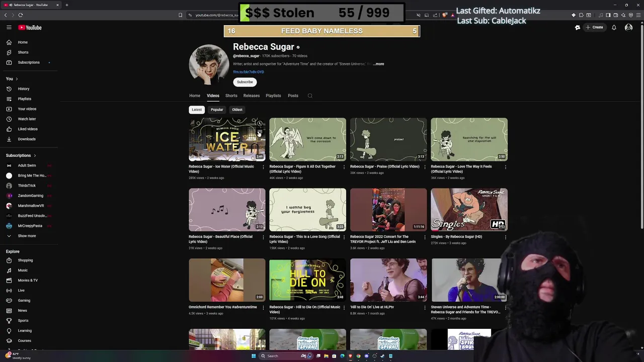This screenshot has height=362, width=644.
Task: Open the notifications bell
Action: pos(614,27)
